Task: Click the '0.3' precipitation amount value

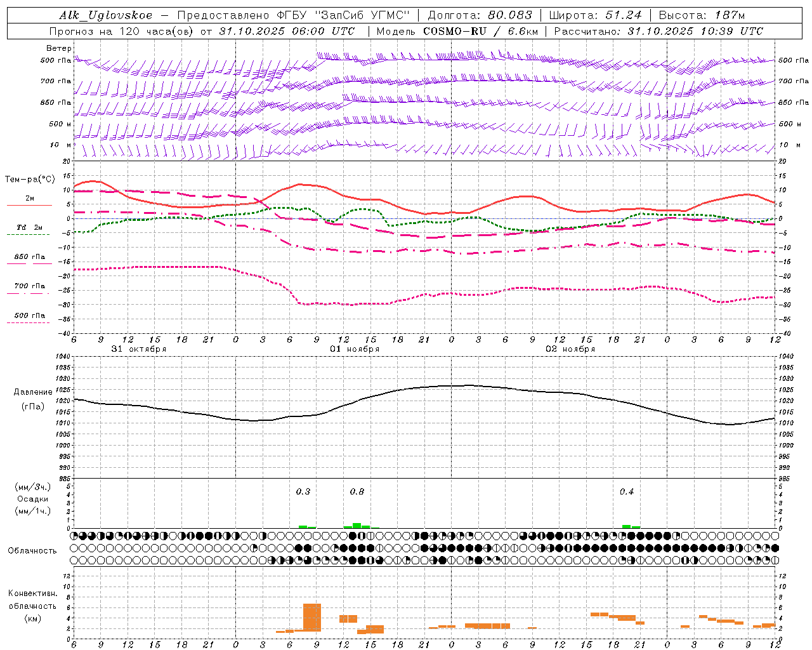Action: [303, 491]
